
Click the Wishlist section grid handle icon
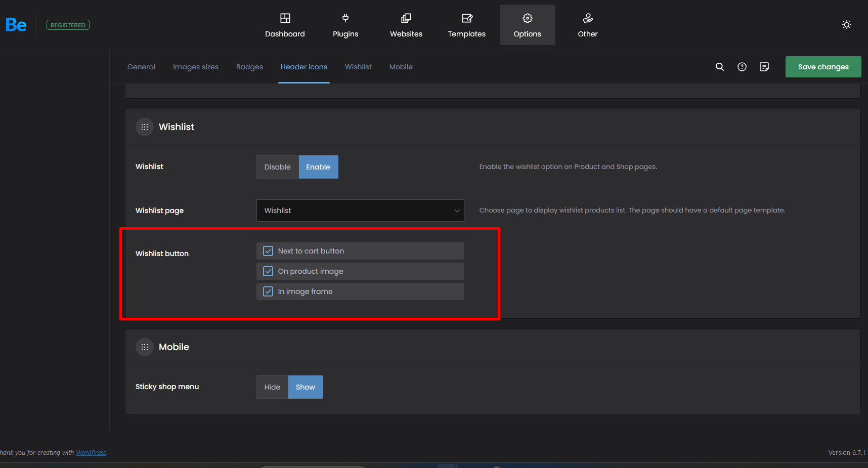pos(145,127)
